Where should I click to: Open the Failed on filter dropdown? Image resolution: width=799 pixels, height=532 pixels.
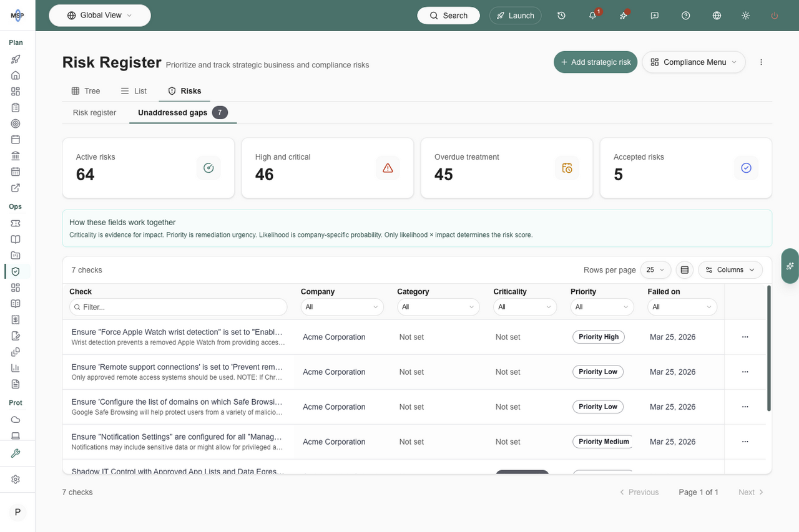point(682,307)
